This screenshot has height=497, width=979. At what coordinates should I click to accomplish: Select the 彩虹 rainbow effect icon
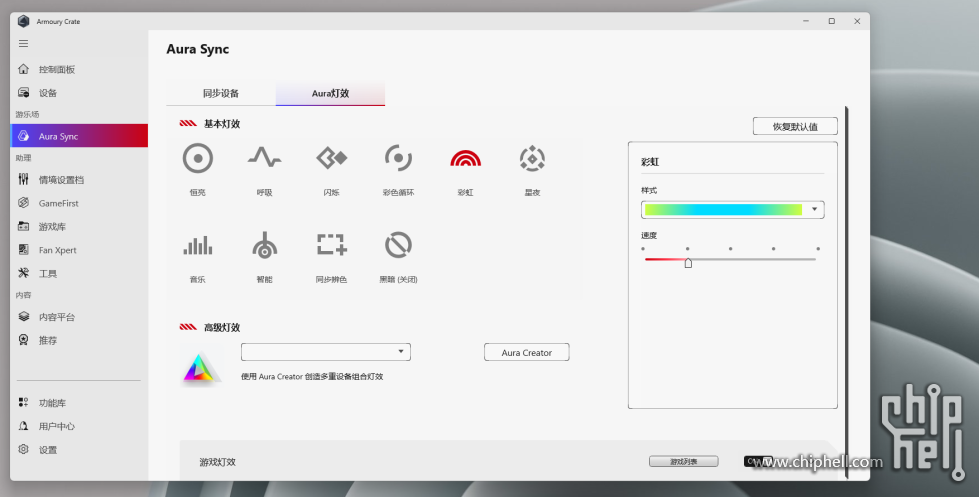point(465,158)
